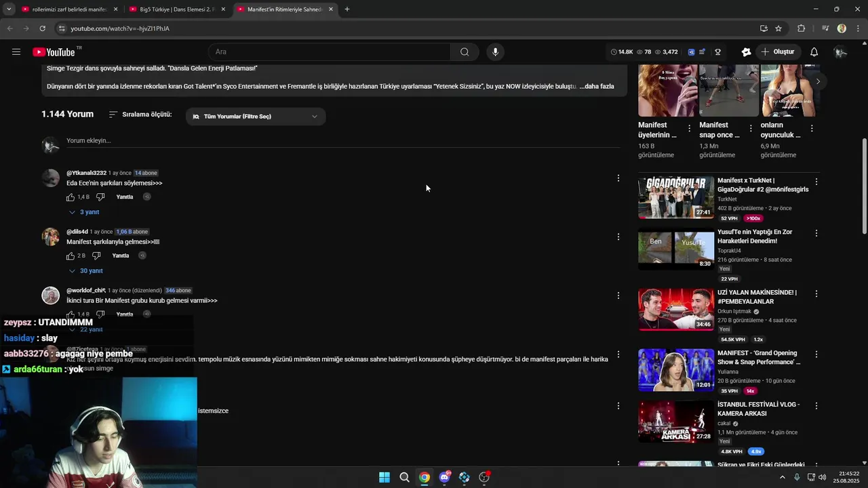Like the comment by @Ytkanali3232
Viewport: 868px width, 488px height.
click(71, 197)
